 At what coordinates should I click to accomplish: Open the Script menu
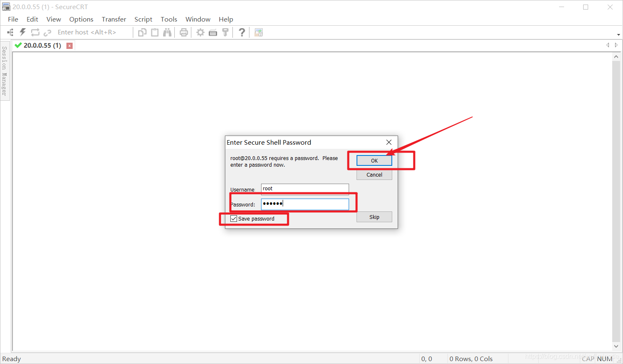[143, 19]
